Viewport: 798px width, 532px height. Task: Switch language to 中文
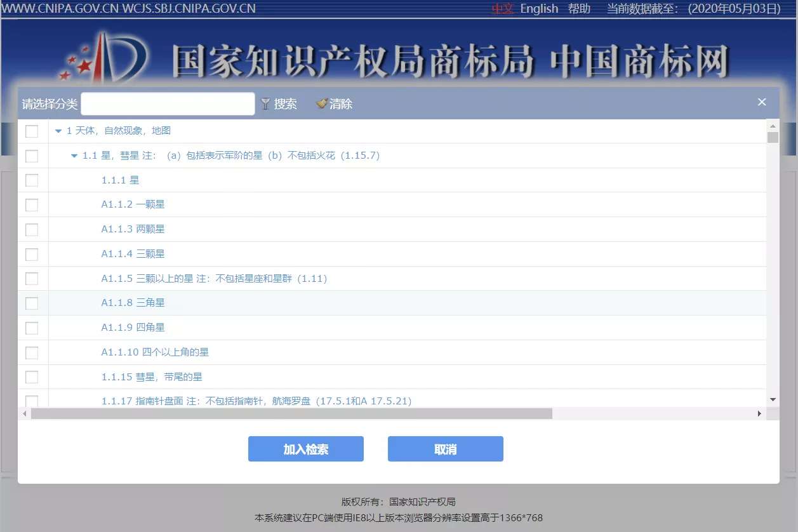502,9
